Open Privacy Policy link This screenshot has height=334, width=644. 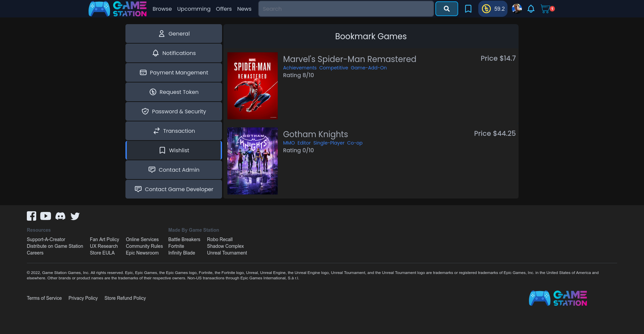83,298
